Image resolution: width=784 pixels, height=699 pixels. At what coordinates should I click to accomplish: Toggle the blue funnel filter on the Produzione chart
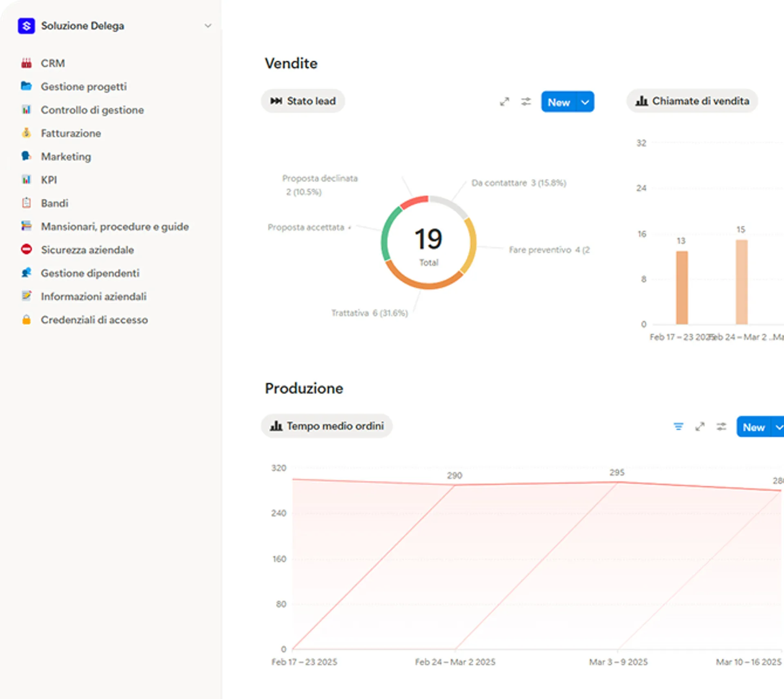[679, 427]
